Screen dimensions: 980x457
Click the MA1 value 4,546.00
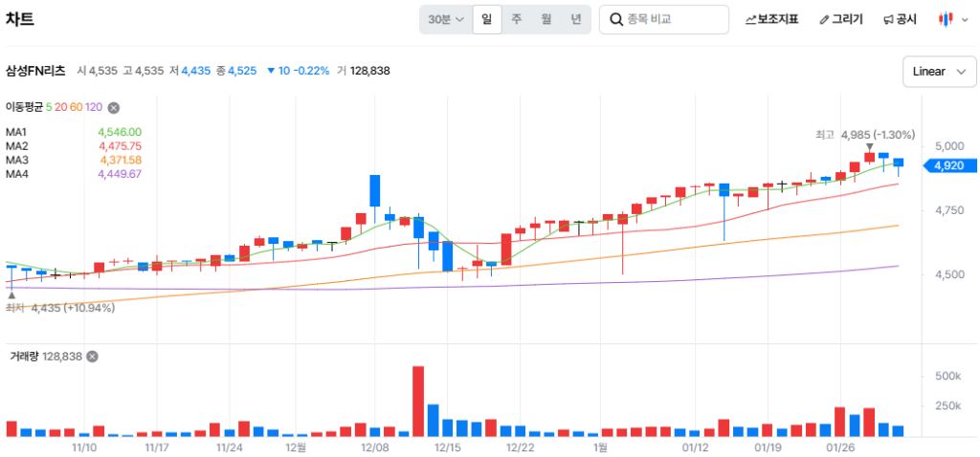[x=120, y=132]
